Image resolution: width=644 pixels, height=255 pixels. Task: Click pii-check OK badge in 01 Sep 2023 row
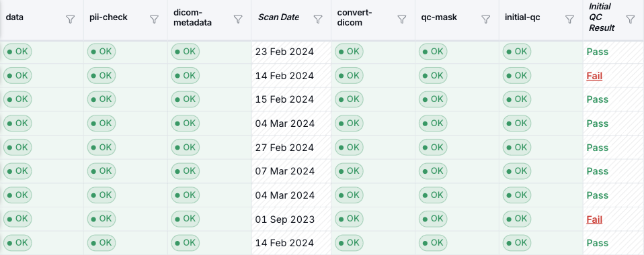coord(102,219)
